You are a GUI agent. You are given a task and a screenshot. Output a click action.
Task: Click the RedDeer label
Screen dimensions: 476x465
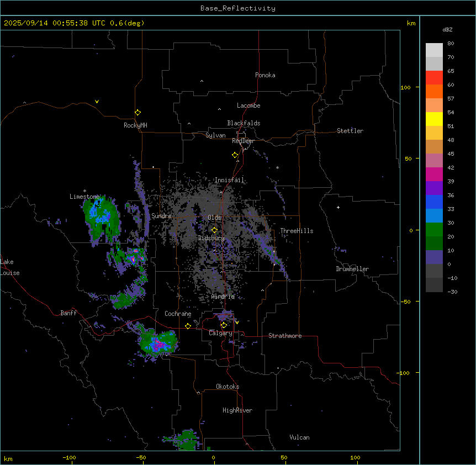click(x=243, y=141)
